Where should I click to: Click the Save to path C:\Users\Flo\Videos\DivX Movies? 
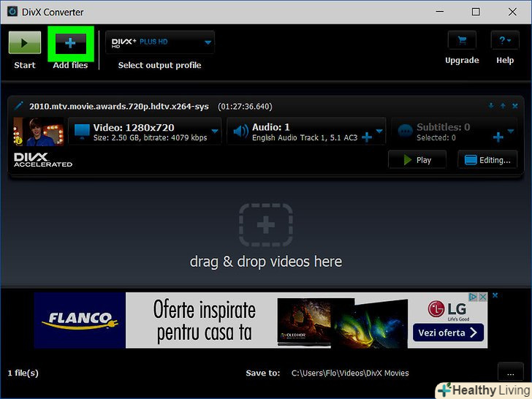(350, 373)
